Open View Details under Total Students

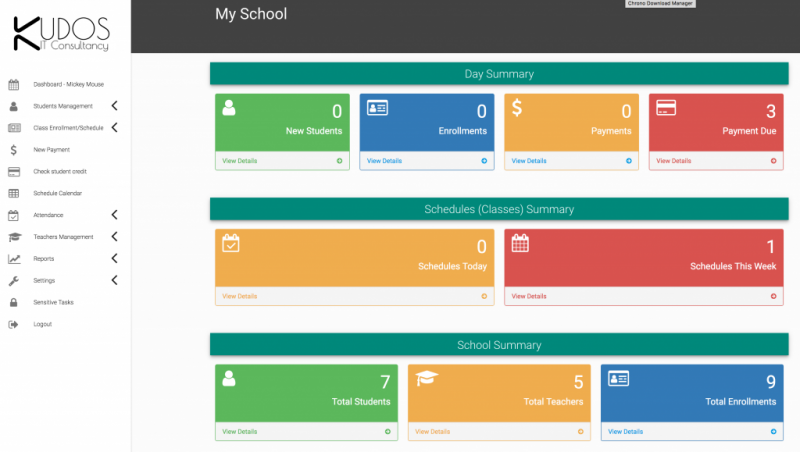pos(240,432)
